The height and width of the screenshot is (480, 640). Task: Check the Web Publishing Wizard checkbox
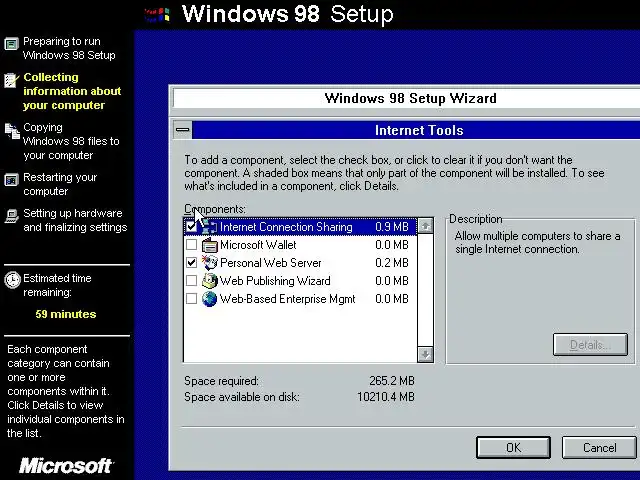[191, 280]
